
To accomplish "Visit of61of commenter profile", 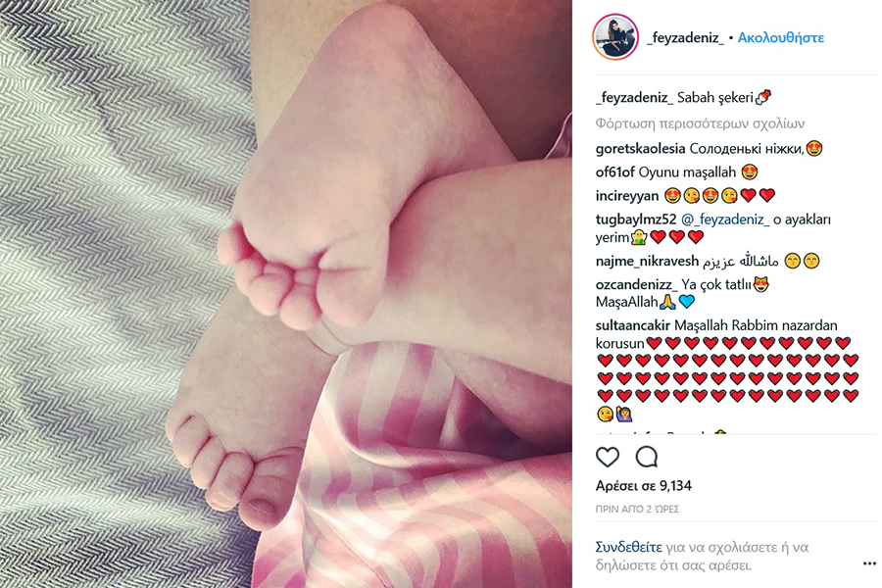I will coord(614,172).
